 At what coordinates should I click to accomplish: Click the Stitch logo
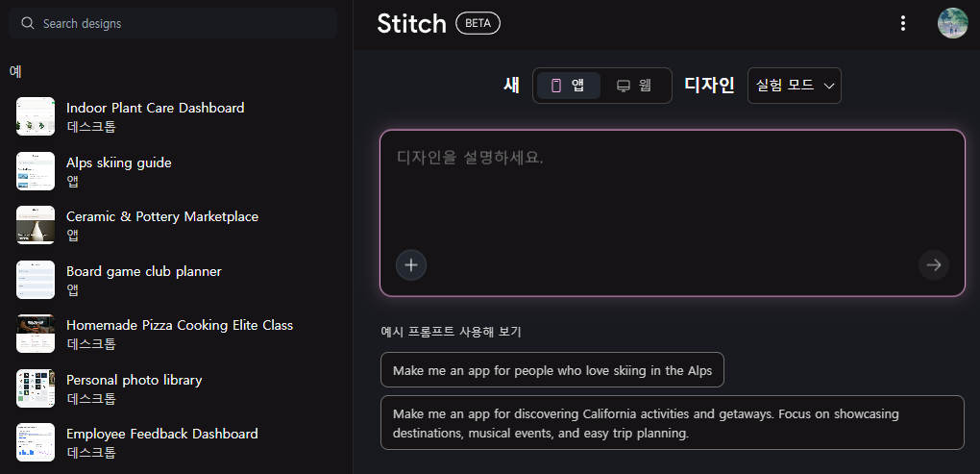411,23
